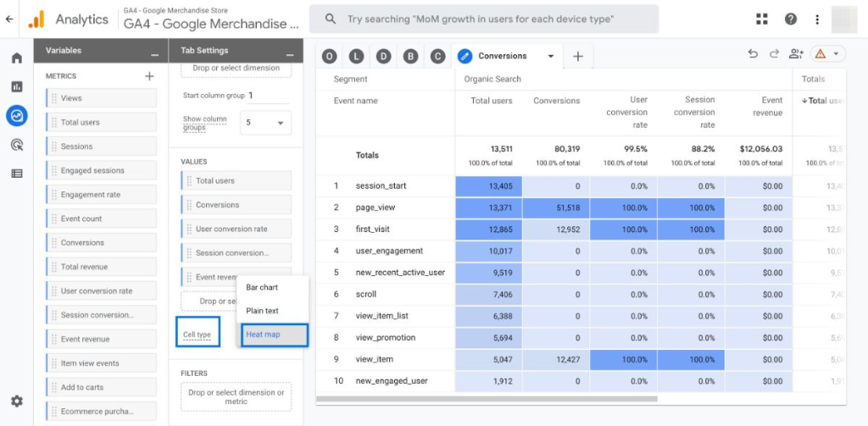Expand the warning icon dropdown arrow
This screenshot has width=868, height=426.
click(x=836, y=53)
